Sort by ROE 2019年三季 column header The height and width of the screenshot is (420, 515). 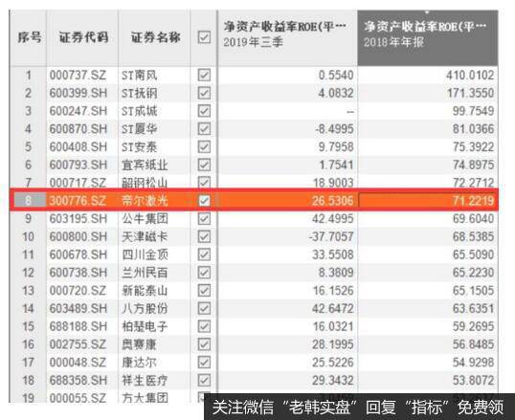click(x=288, y=37)
